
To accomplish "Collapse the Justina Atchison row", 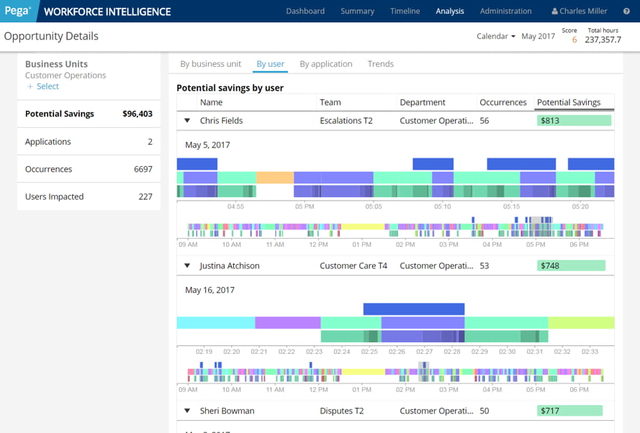I will coord(187,266).
